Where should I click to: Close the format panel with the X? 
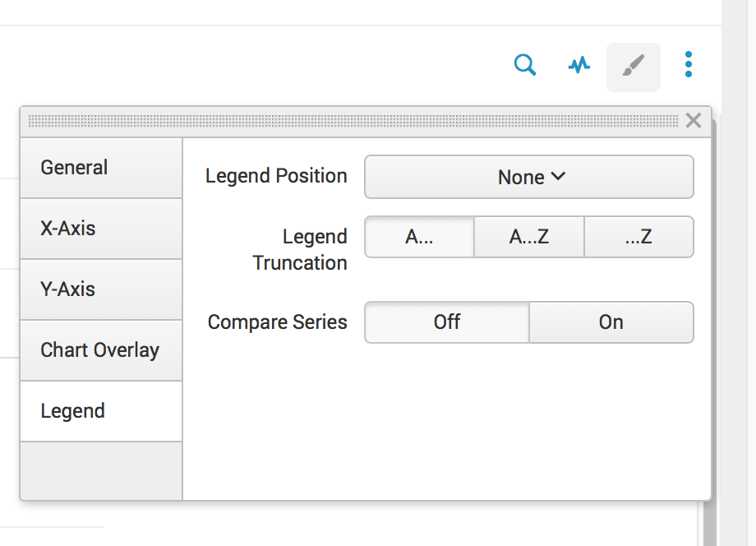694,121
